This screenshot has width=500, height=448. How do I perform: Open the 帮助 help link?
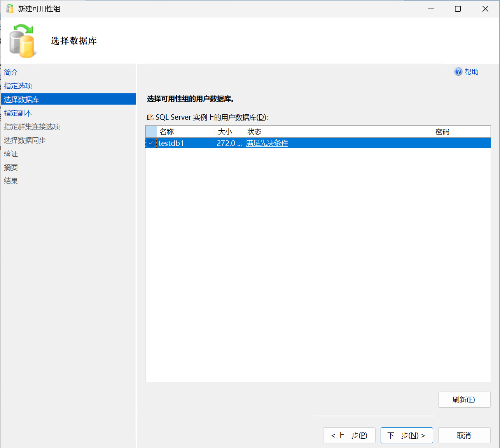(x=471, y=72)
